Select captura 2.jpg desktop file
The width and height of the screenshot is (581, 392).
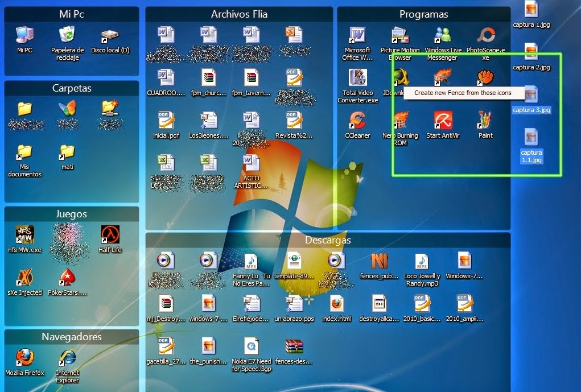[531, 53]
